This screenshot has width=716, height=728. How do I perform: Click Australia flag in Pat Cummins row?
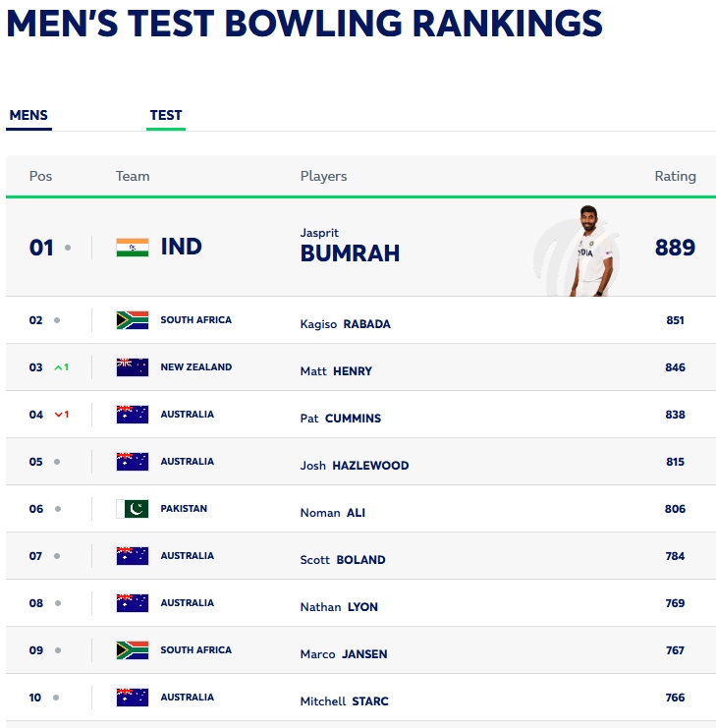pyautogui.click(x=132, y=415)
